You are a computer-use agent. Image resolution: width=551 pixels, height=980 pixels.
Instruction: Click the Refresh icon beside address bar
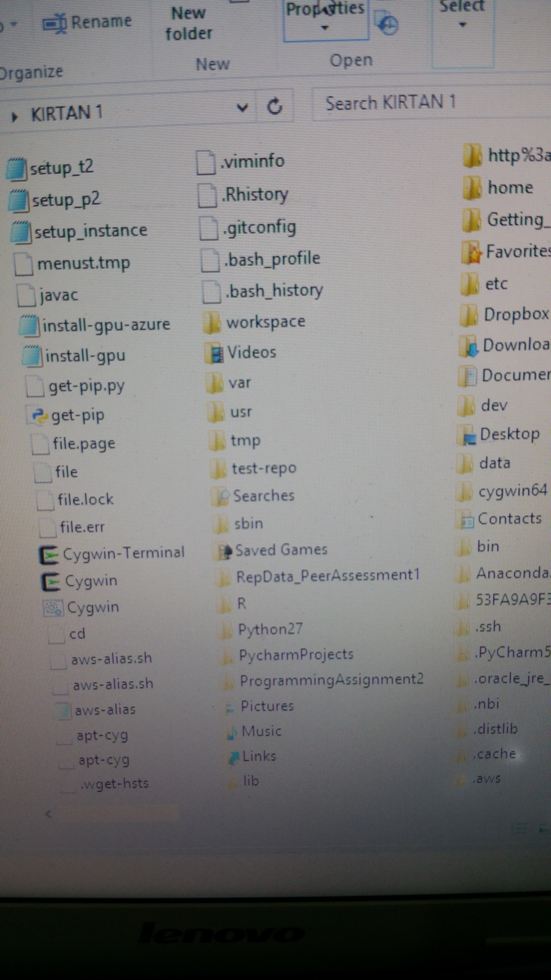275,107
